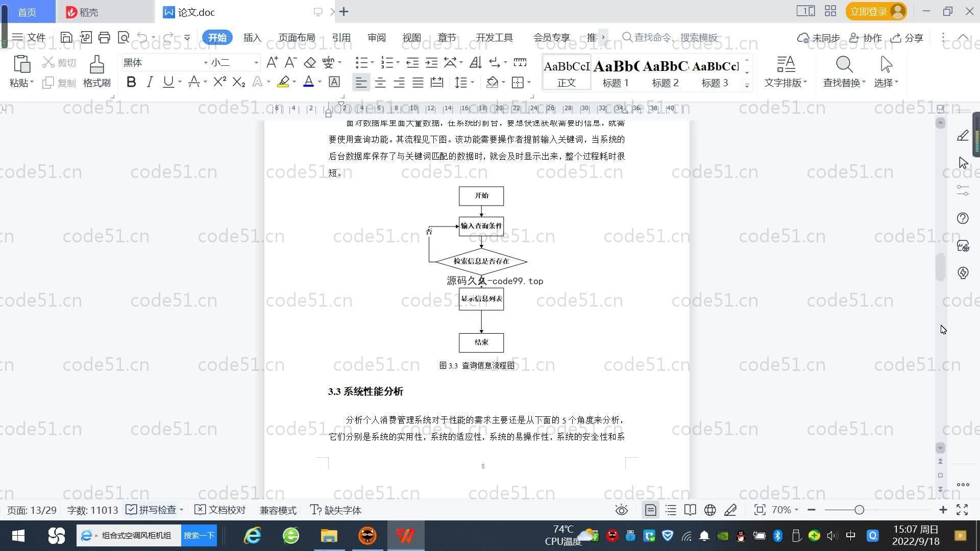The height and width of the screenshot is (551, 980).
Task: Select the Format Painter brush
Action: (x=96, y=64)
